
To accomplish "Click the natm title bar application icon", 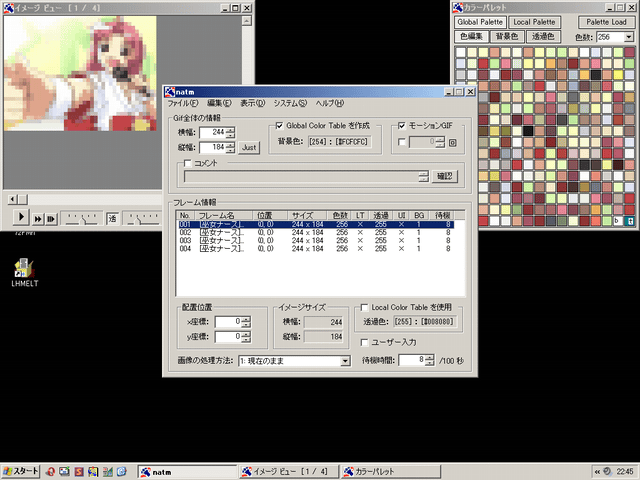I will pos(171,92).
